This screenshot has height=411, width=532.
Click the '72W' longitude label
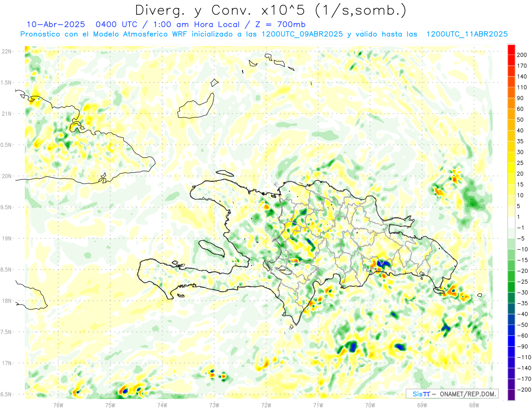click(266, 405)
